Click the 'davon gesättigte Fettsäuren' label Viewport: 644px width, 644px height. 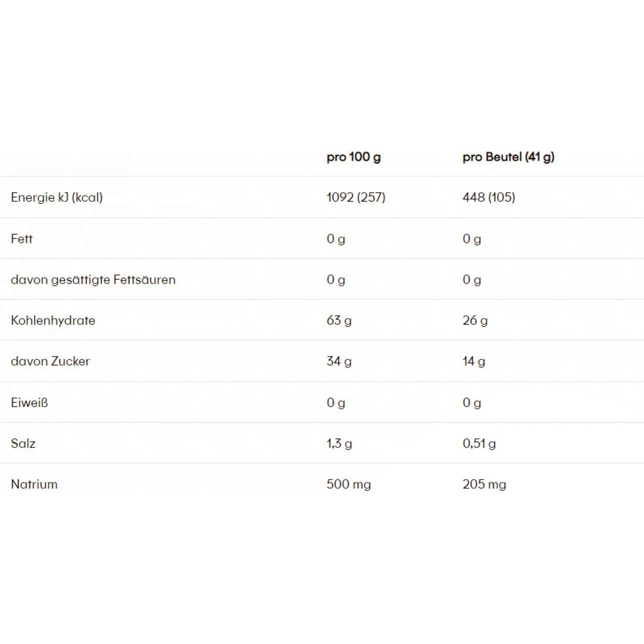pos(93,280)
